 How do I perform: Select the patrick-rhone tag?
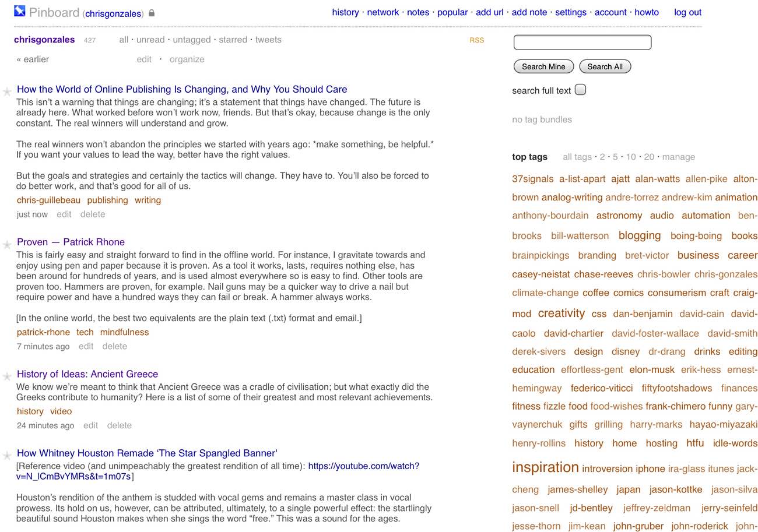tap(43, 332)
